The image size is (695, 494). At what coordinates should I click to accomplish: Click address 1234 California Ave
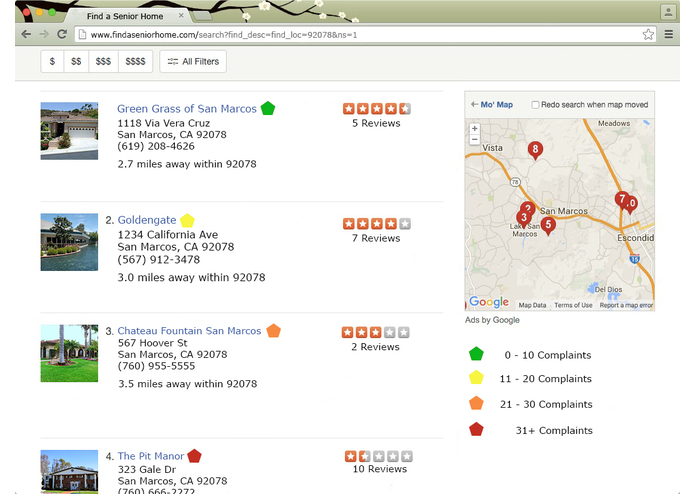(168, 235)
